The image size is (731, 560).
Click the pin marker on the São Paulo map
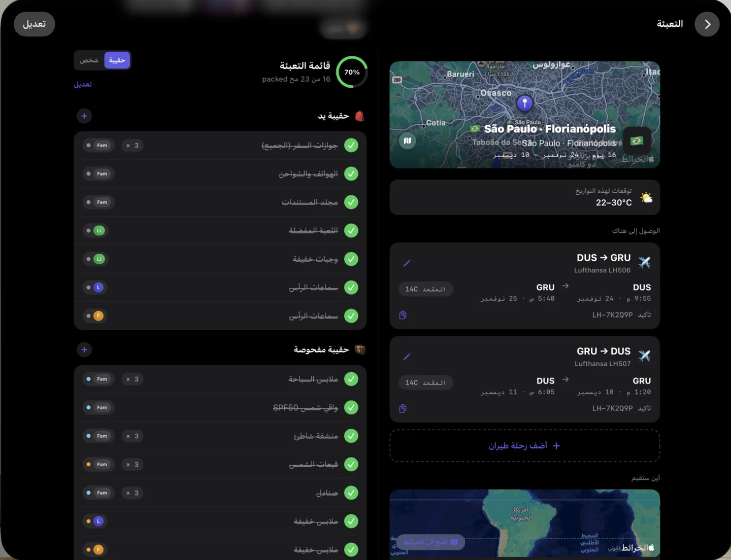[x=524, y=103]
